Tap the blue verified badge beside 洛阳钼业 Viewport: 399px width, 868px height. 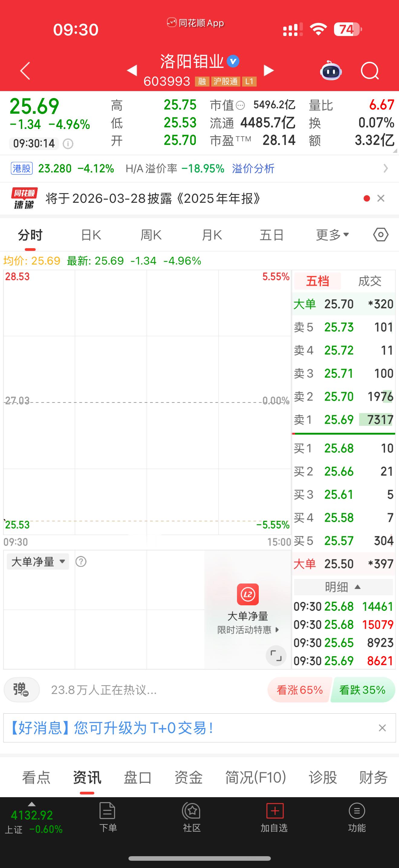pos(233,61)
